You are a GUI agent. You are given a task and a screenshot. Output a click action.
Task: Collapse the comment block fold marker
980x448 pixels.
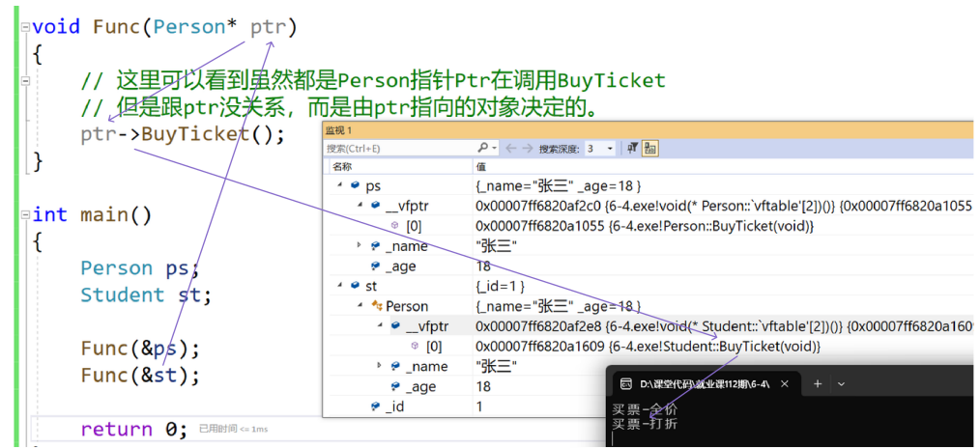24,80
